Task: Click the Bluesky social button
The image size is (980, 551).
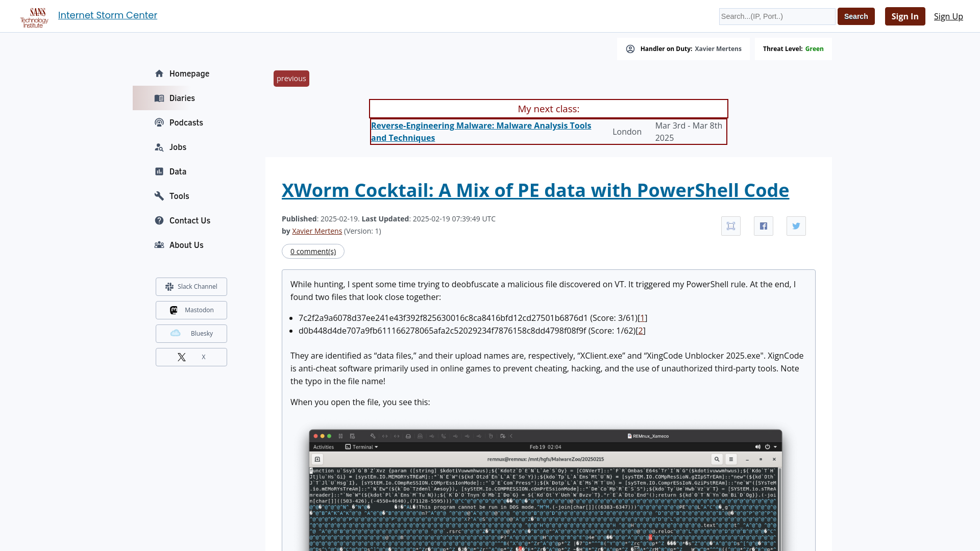Action: (191, 334)
